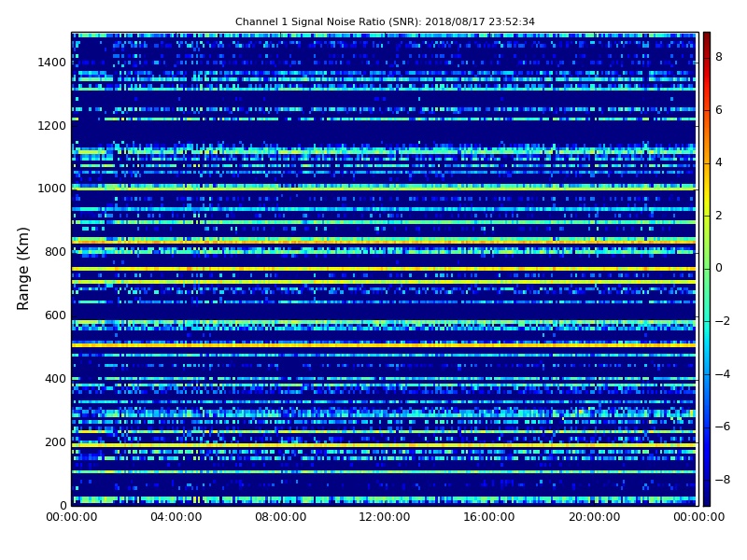Click the 12:00:00 time tick label

point(385,517)
